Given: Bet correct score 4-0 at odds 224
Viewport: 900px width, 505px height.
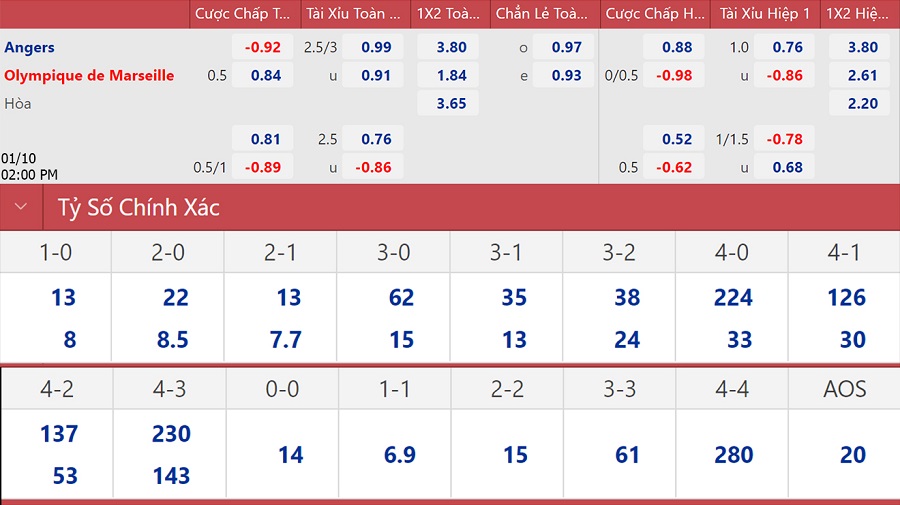Looking at the screenshot, I should pos(733,297).
